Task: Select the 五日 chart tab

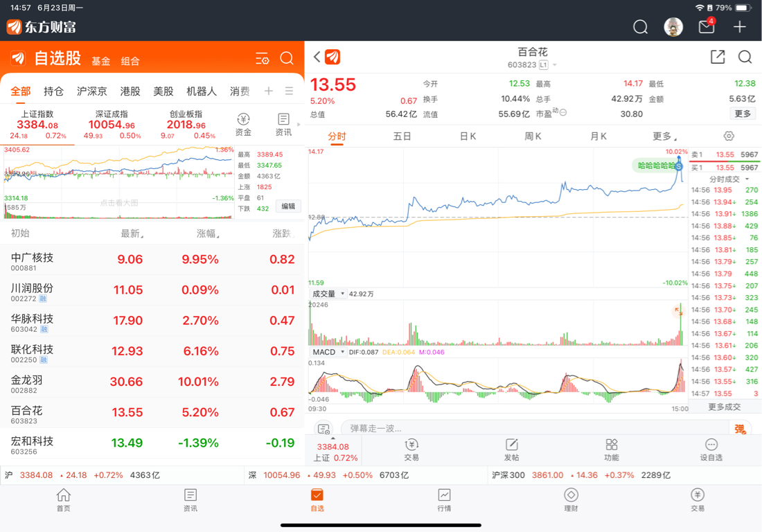Action: 402,136
